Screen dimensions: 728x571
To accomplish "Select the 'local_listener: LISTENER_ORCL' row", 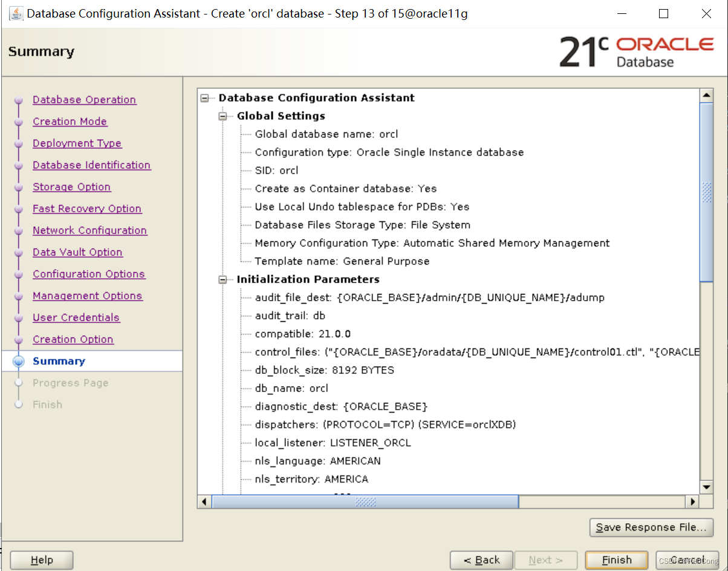I will [333, 443].
